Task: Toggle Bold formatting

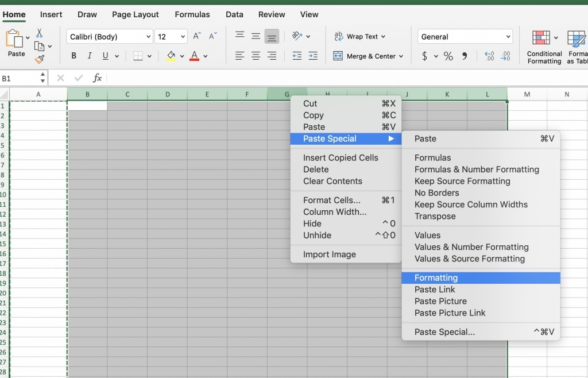Action: (73, 56)
